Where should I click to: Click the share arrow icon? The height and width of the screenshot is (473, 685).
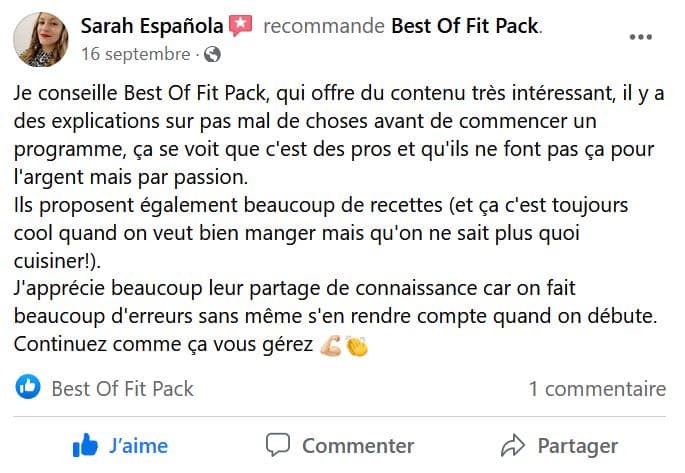click(x=513, y=445)
